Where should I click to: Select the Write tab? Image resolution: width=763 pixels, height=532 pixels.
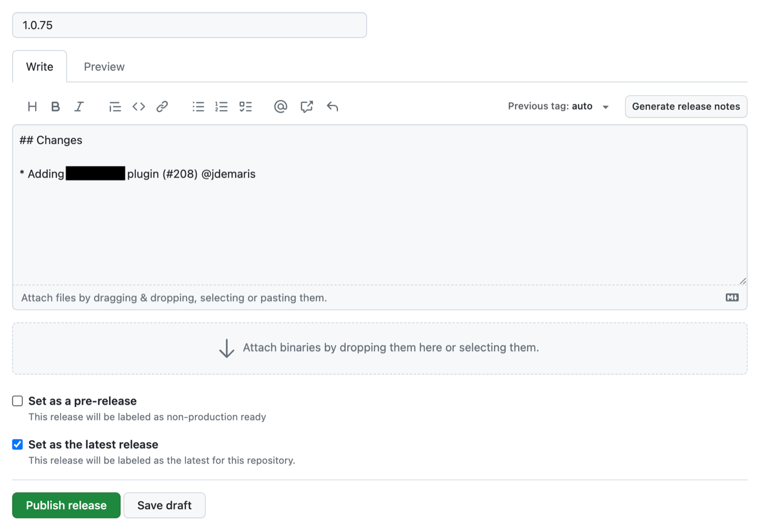click(x=39, y=66)
